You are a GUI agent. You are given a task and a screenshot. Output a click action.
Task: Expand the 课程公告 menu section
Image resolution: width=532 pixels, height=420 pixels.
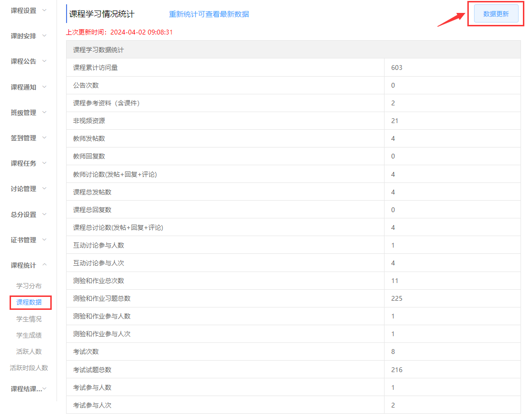click(29, 61)
